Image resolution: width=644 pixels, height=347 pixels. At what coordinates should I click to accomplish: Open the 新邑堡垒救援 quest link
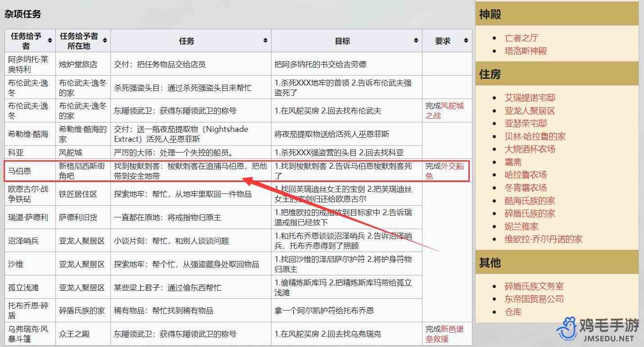444,334
